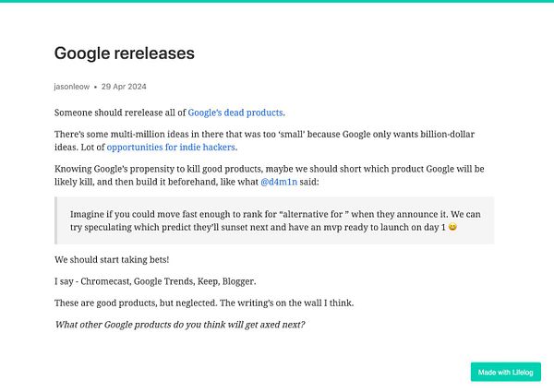Follow the "opportunities for indie hackers" link
554x392 pixels.
[172, 147]
